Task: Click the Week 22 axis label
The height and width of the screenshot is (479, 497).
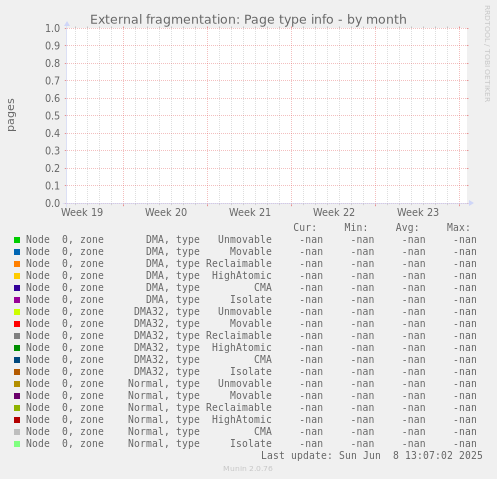Action: [x=334, y=212]
